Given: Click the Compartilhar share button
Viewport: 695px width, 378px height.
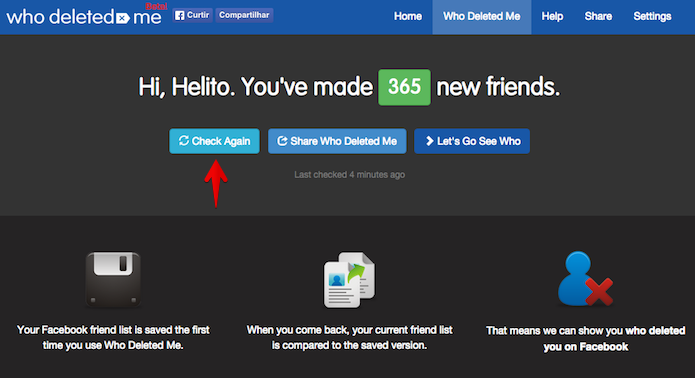Looking at the screenshot, I should pyautogui.click(x=244, y=15).
